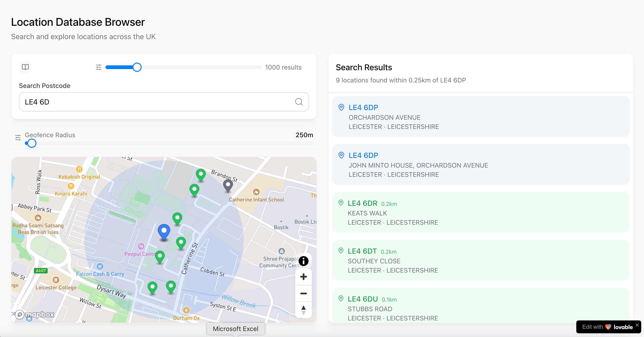This screenshot has width=644, height=337.
Task: Click the results limit slider handle
Action: (x=137, y=67)
